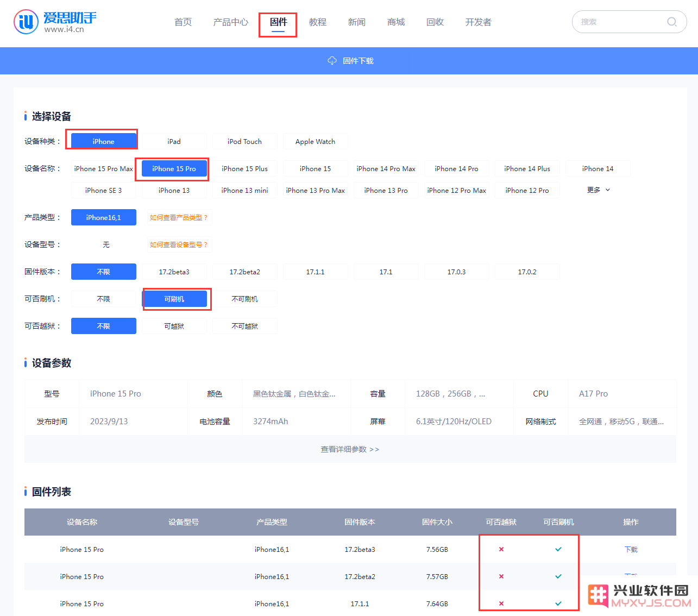Screen dimensions: 698x616
Task: Select 可刷机 flashable filter
Action: [x=174, y=299]
